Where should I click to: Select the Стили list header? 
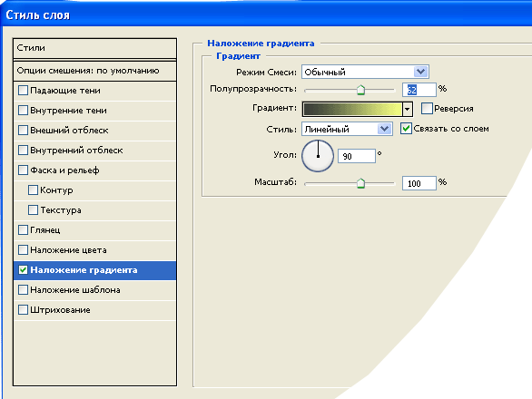pyautogui.click(x=94, y=48)
